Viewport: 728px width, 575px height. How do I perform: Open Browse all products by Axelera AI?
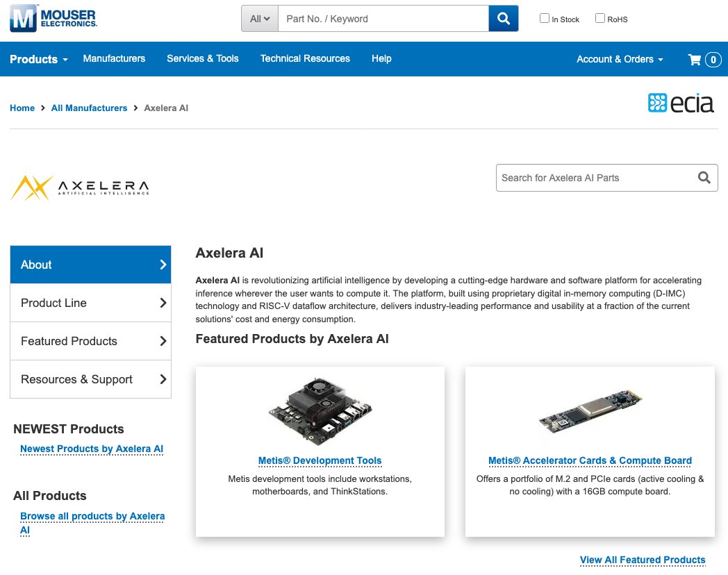coord(92,523)
